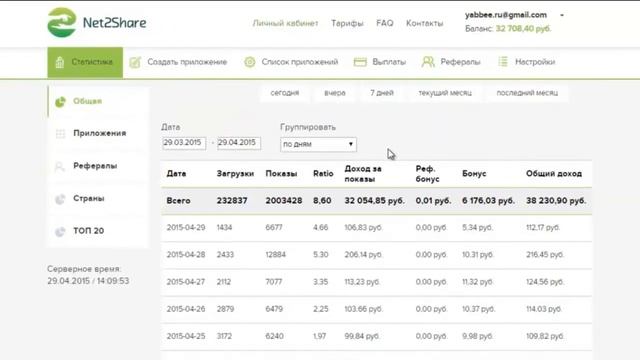
Task: Click the 12884 impressions cell
Action: coord(276,255)
